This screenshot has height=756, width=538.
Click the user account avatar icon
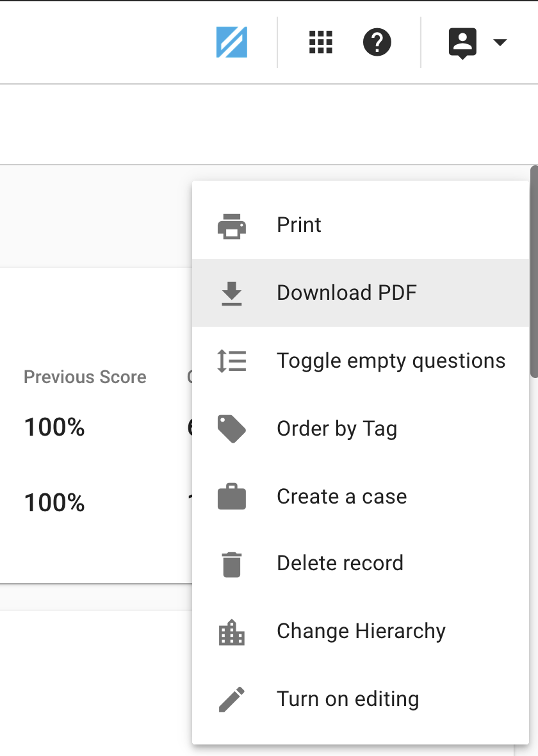coord(463,44)
